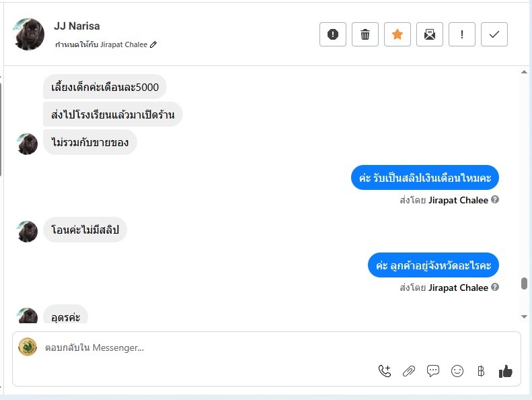
Task: Mark conversation unread via envelope icon
Action: click(430, 34)
